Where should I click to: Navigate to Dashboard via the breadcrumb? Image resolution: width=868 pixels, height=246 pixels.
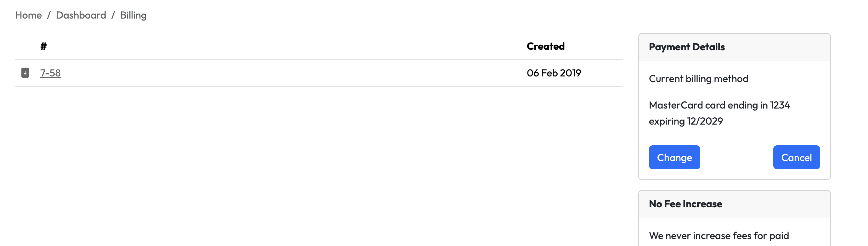[81, 15]
